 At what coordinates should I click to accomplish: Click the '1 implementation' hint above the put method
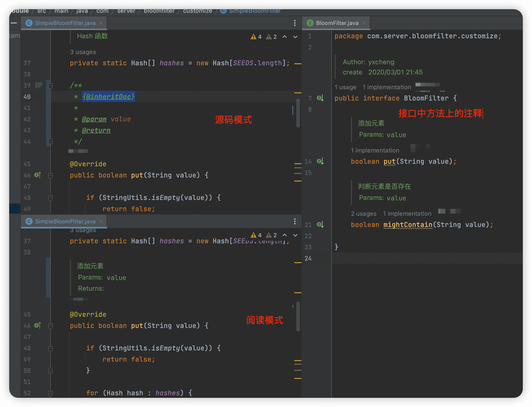point(374,150)
